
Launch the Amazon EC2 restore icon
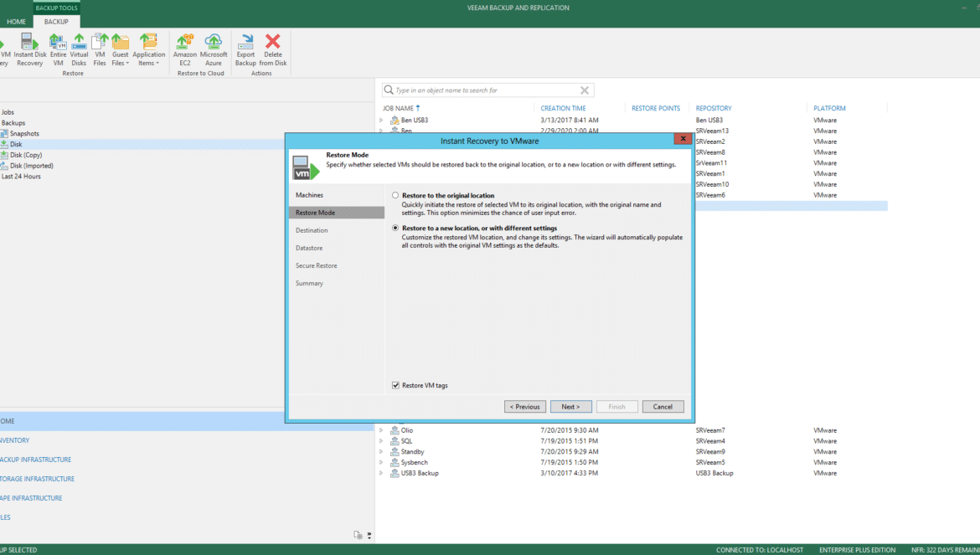tap(185, 42)
